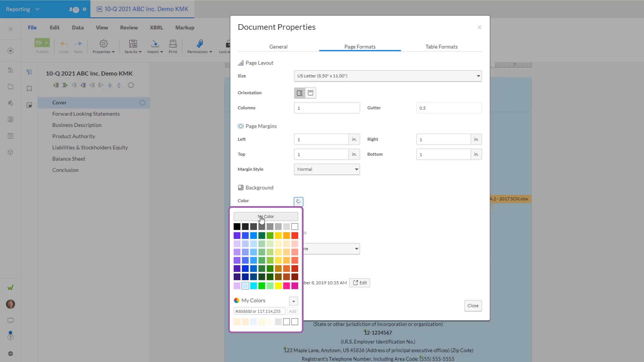This screenshot has height=362, width=644.
Task: Expand the My Colors dropdown arrow
Action: tap(293, 301)
